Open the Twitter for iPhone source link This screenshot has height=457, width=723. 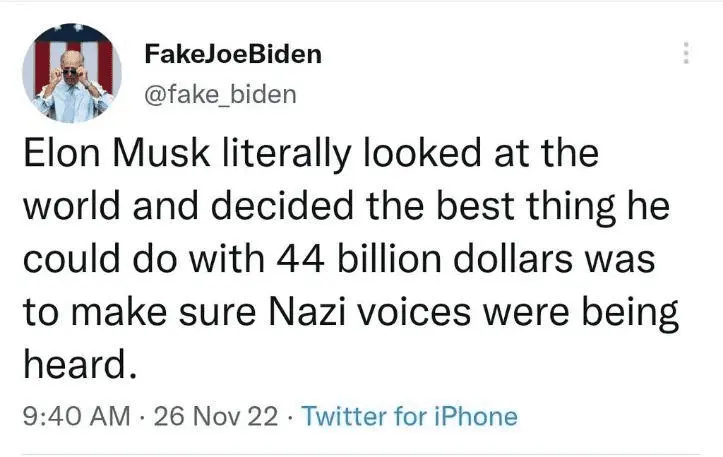[x=409, y=416]
